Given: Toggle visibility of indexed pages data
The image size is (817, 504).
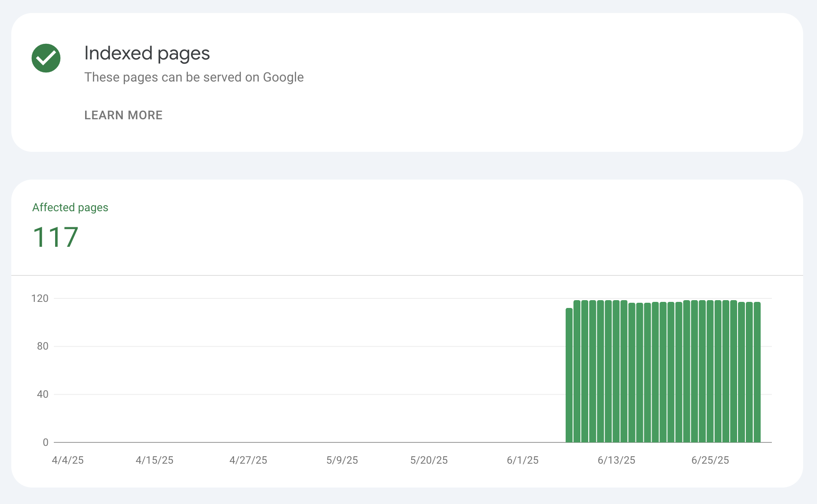Looking at the screenshot, I should pyautogui.click(x=70, y=207).
